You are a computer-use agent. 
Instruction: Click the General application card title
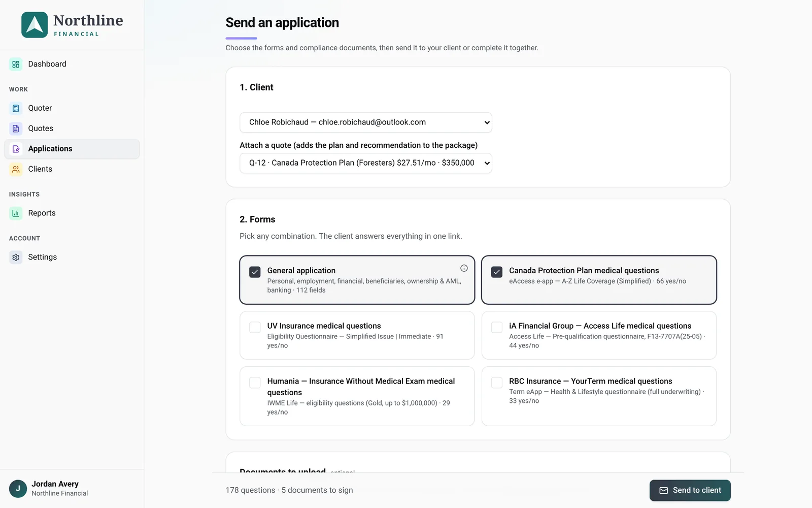pos(301,271)
